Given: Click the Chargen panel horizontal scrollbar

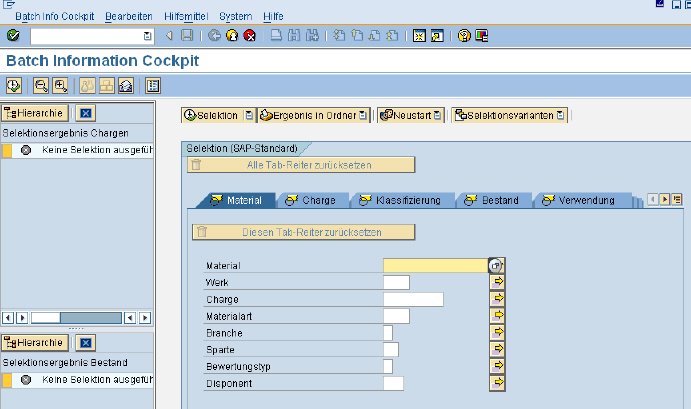Looking at the screenshot, I should pos(76,318).
